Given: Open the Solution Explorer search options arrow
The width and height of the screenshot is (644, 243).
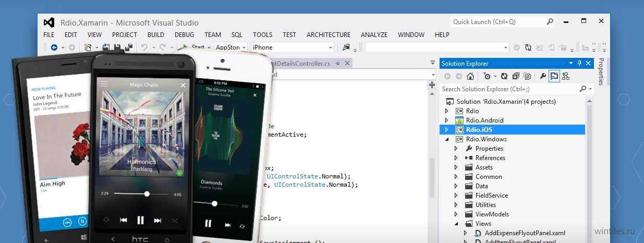Looking at the screenshot, I should tap(590, 89).
